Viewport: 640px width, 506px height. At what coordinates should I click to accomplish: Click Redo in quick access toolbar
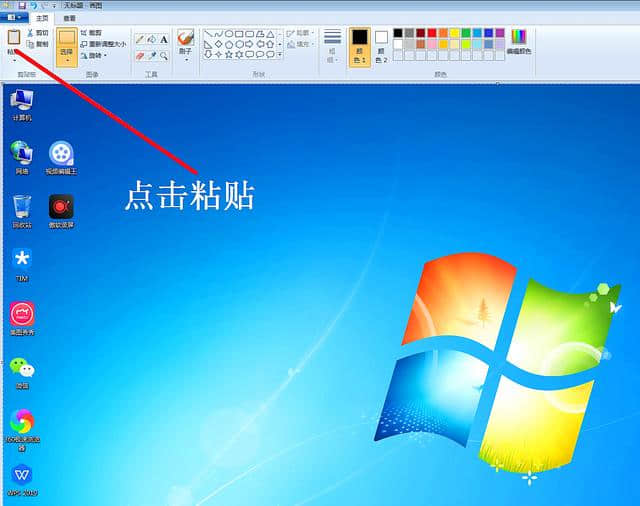click(x=44, y=5)
